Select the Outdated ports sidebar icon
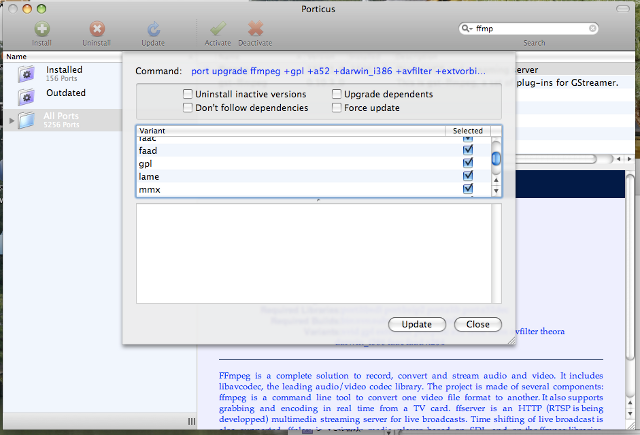Image resolution: width=640 pixels, height=435 pixels. [x=26, y=96]
